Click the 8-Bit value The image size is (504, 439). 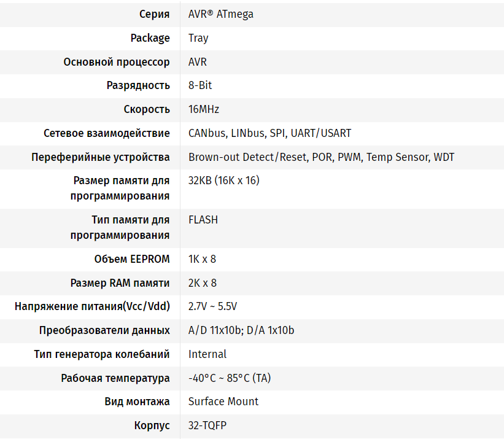200,85
